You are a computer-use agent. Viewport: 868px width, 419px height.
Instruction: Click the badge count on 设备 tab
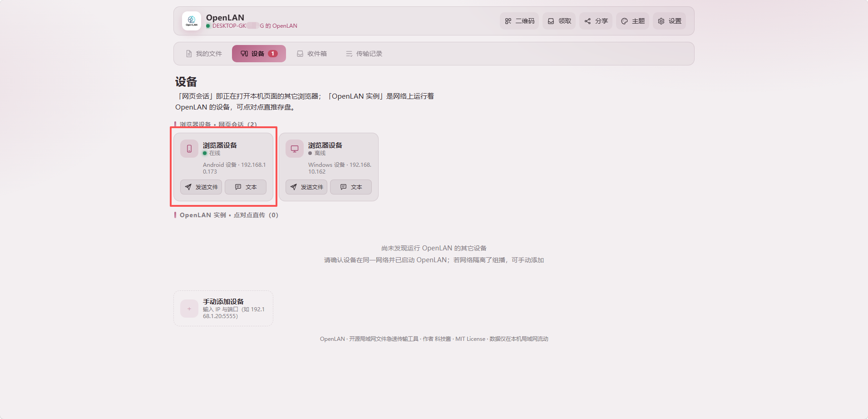tap(273, 54)
